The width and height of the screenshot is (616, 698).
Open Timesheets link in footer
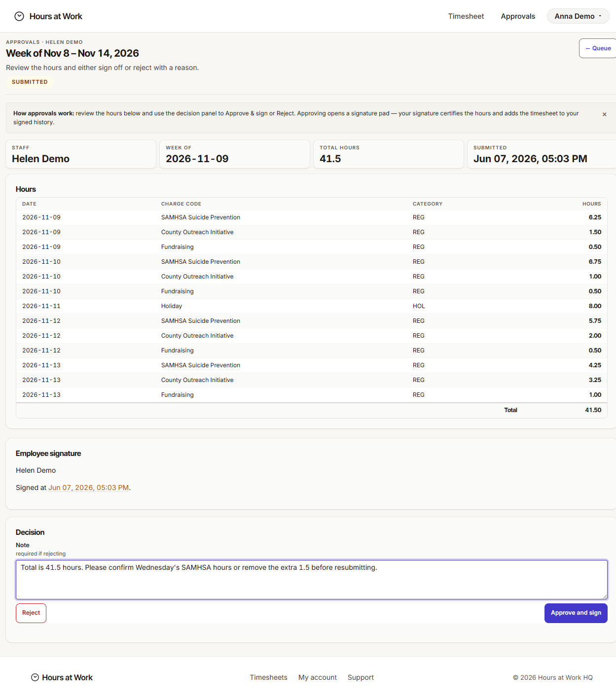(x=268, y=677)
